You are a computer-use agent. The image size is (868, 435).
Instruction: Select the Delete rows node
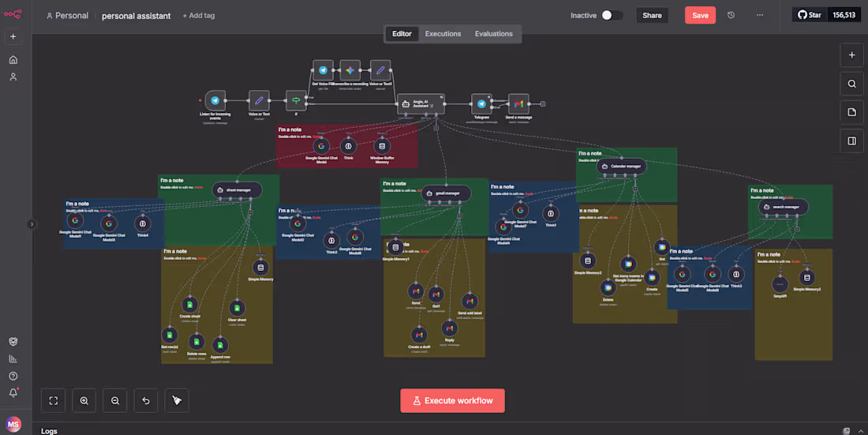[x=196, y=342]
